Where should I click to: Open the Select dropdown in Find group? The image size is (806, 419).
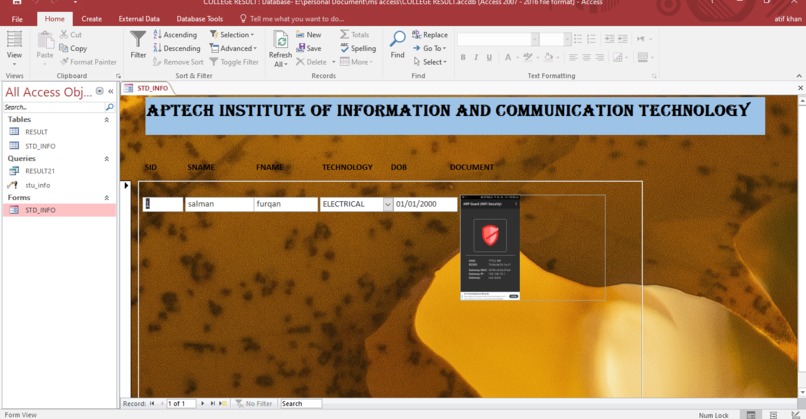[x=430, y=62]
